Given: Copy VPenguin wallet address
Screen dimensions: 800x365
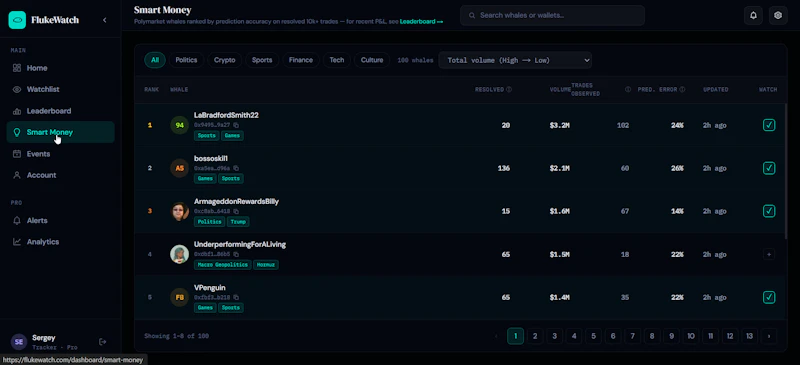Looking at the screenshot, I should pos(236,297).
